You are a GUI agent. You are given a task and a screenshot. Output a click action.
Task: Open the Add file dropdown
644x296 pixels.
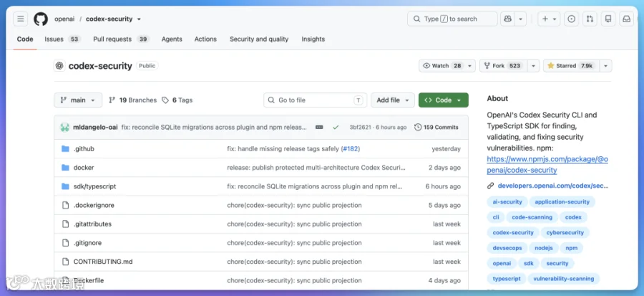[x=393, y=100]
